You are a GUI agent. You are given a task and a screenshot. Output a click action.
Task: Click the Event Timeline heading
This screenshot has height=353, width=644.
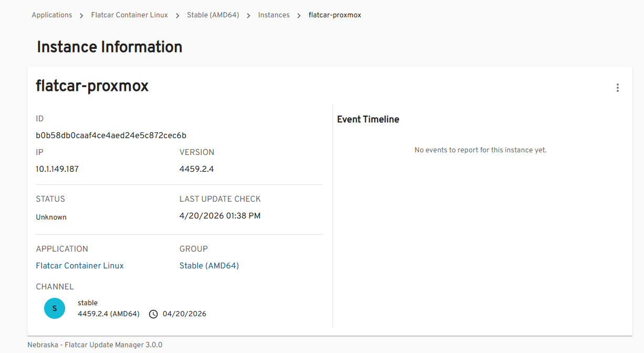[368, 120]
